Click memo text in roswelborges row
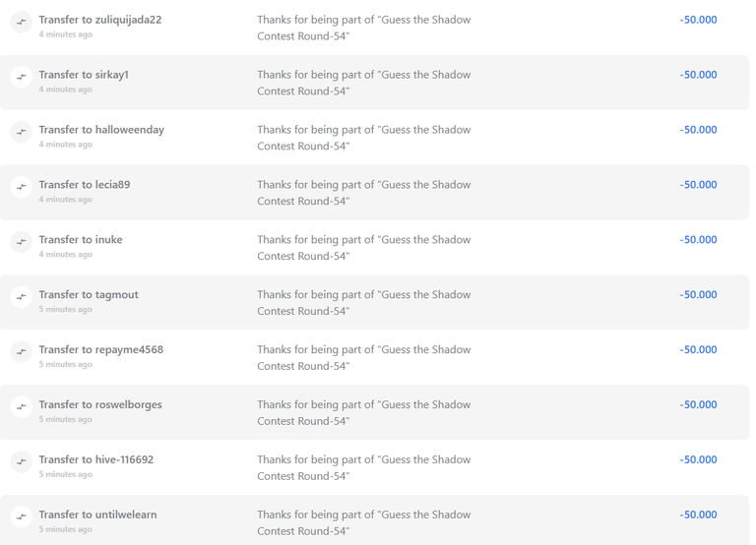Image resolution: width=756 pixels, height=545 pixels. [x=364, y=412]
